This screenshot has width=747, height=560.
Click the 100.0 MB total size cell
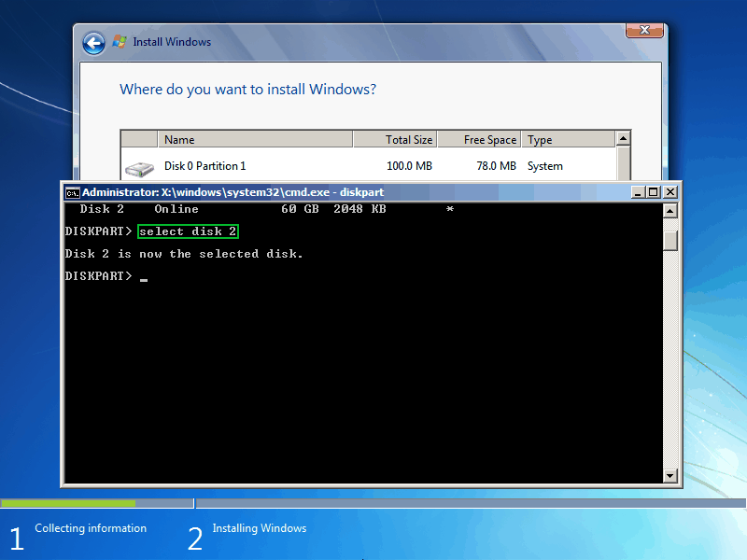[409, 166]
